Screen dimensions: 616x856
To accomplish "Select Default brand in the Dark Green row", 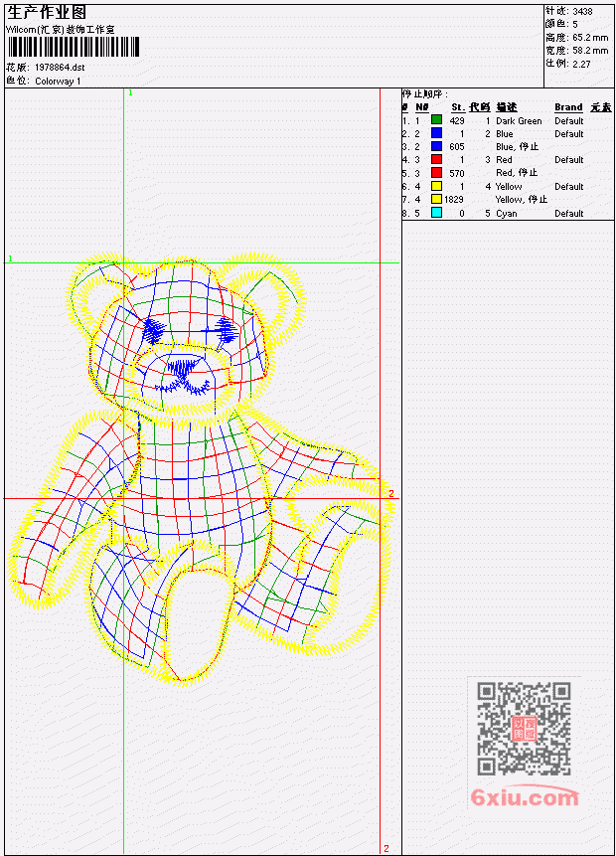I will [569, 120].
